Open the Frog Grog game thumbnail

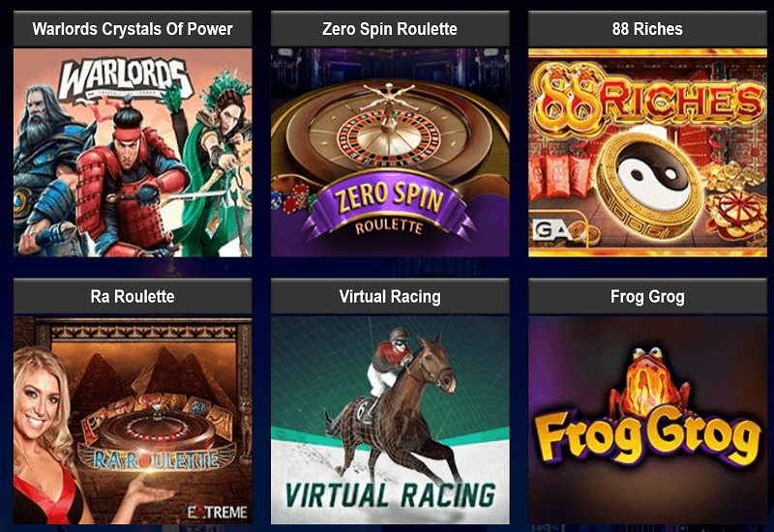(x=647, y=420)
